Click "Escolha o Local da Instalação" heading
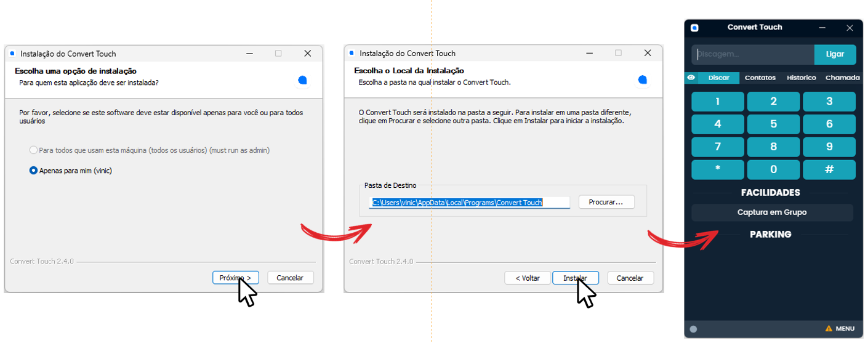 (409, 71)
